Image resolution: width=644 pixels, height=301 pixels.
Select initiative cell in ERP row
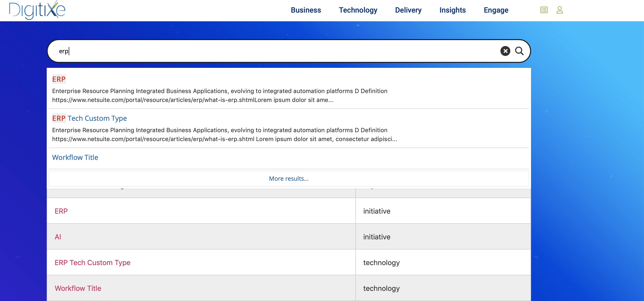click(x=443, y=211)
